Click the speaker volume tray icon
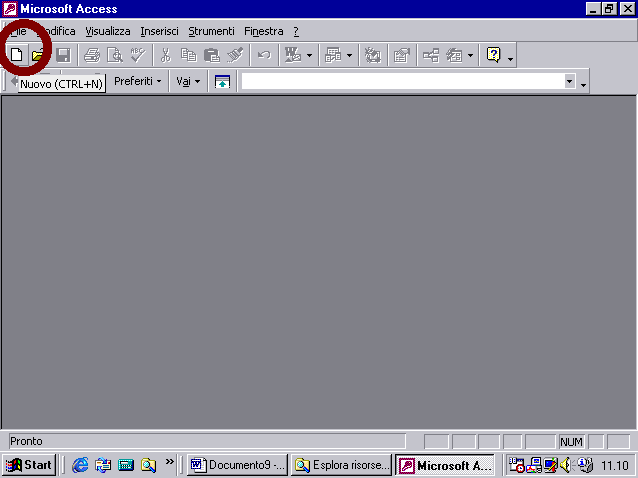The height and width of the screenshot is (478, 638). [566, 465]
